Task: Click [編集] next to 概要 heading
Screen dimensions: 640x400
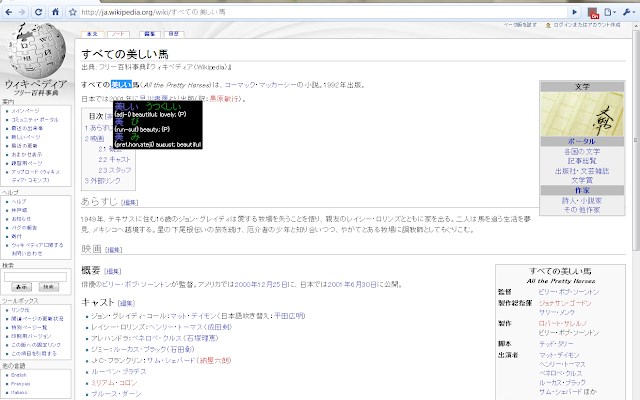Action: pos(112,271)
